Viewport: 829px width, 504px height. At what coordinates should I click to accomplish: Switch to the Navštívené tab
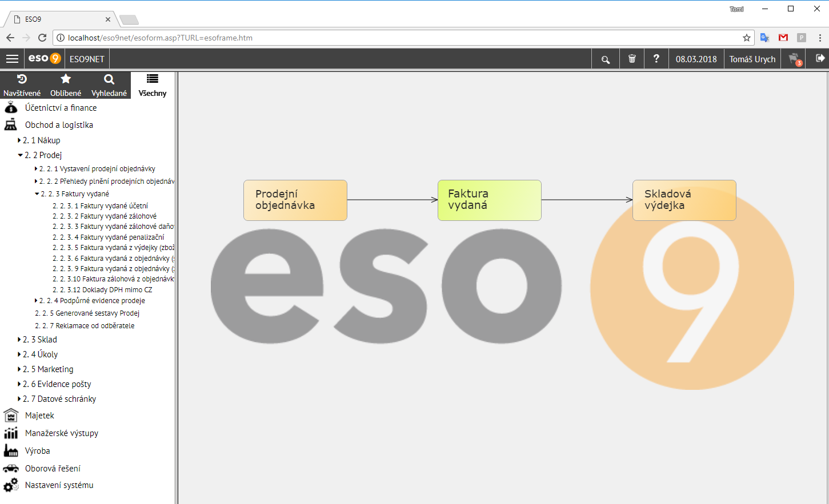point(22,85)
